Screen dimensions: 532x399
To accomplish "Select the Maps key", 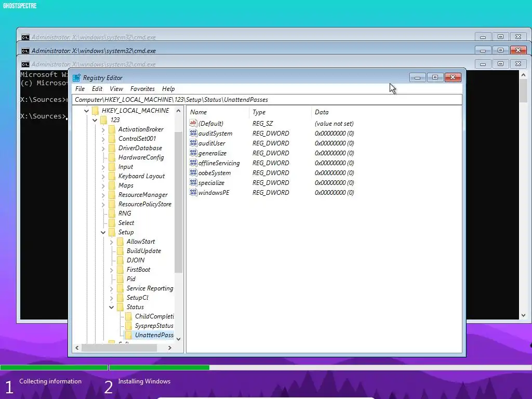I will tap(126, 185).
